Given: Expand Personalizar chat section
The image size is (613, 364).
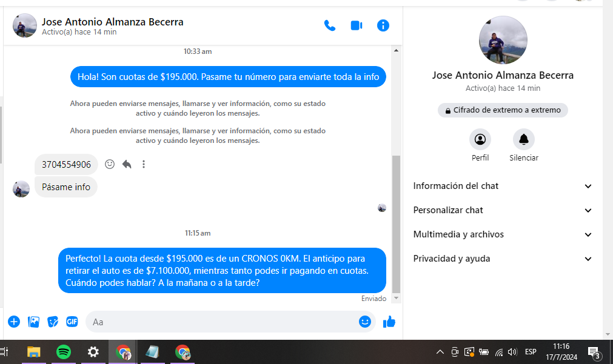Looking at the screenshot, I should click(x=503, y=210).
